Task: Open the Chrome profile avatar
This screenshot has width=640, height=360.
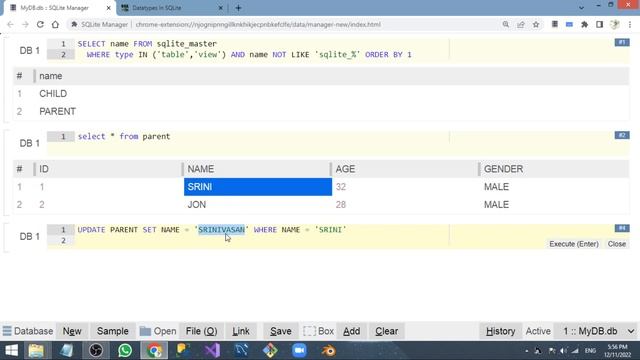Action: click(x=615, y=24)
